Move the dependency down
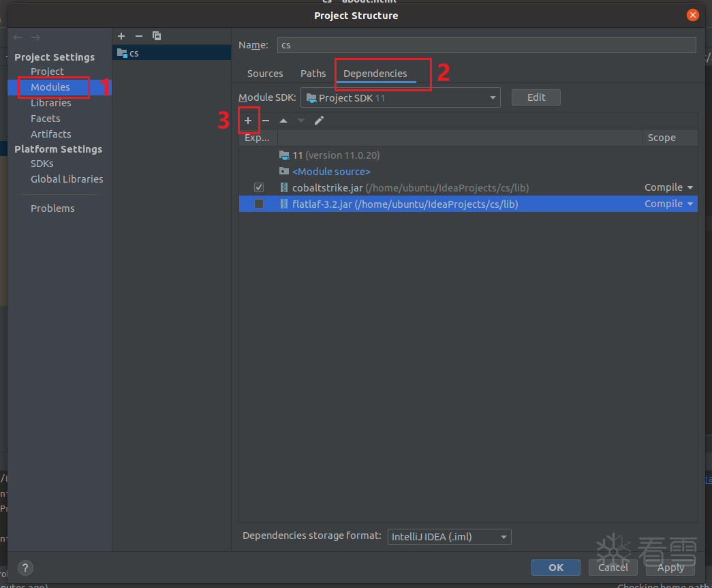This screenshot has width=712, height=588. point(301,121)
